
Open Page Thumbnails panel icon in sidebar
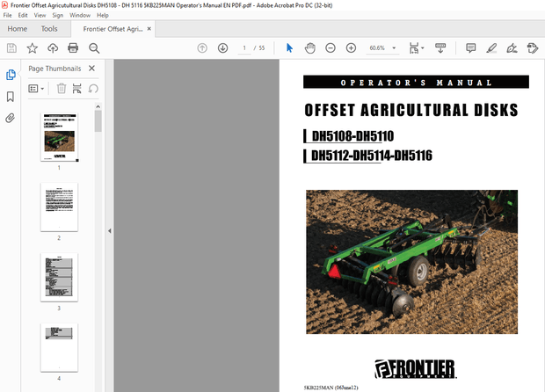point(11,75)
